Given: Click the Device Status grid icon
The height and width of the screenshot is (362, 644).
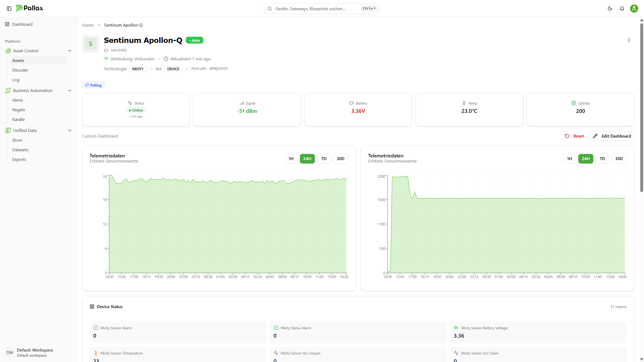Looking at the screenshot, I should (92, 306).
